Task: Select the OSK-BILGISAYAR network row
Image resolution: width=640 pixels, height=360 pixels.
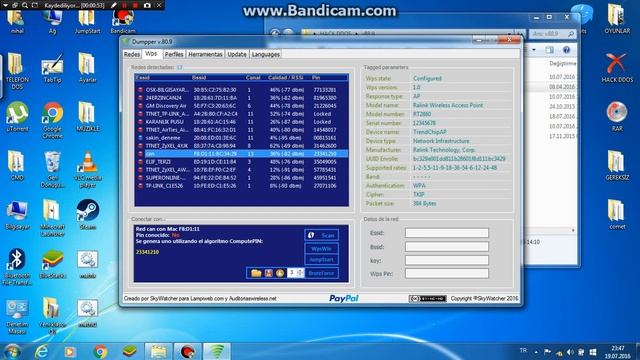Action: click(x=242, y=90)
